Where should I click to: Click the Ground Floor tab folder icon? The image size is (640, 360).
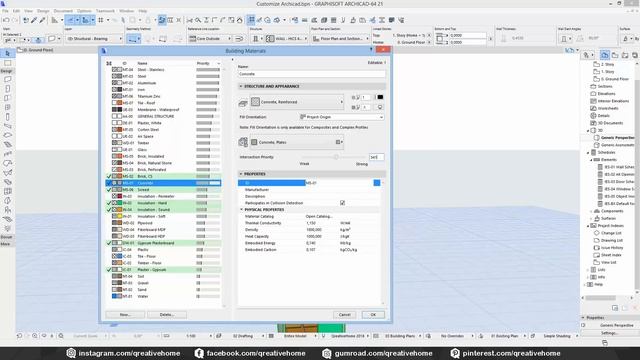point(20,50)
